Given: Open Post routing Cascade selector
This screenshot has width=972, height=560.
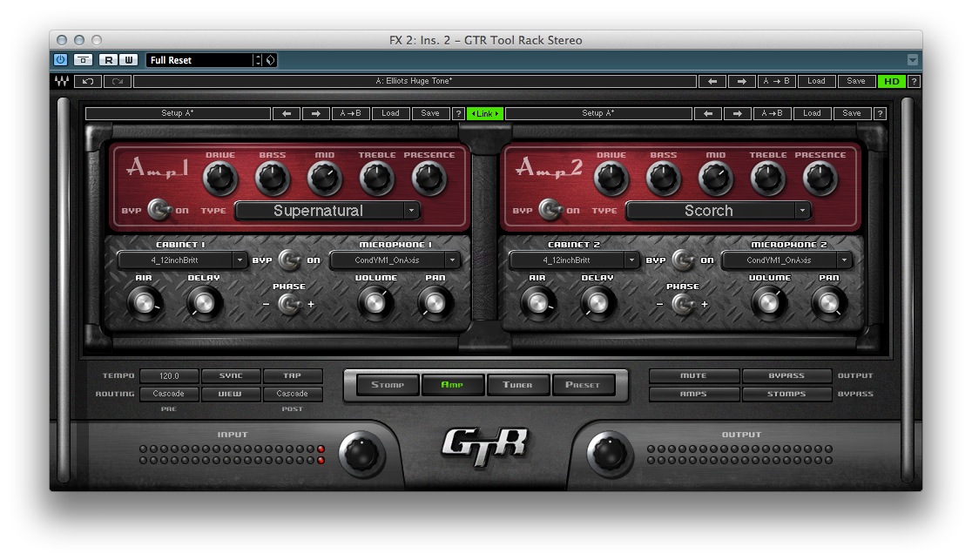Looking at the screenshot, I should coord(292,394).
